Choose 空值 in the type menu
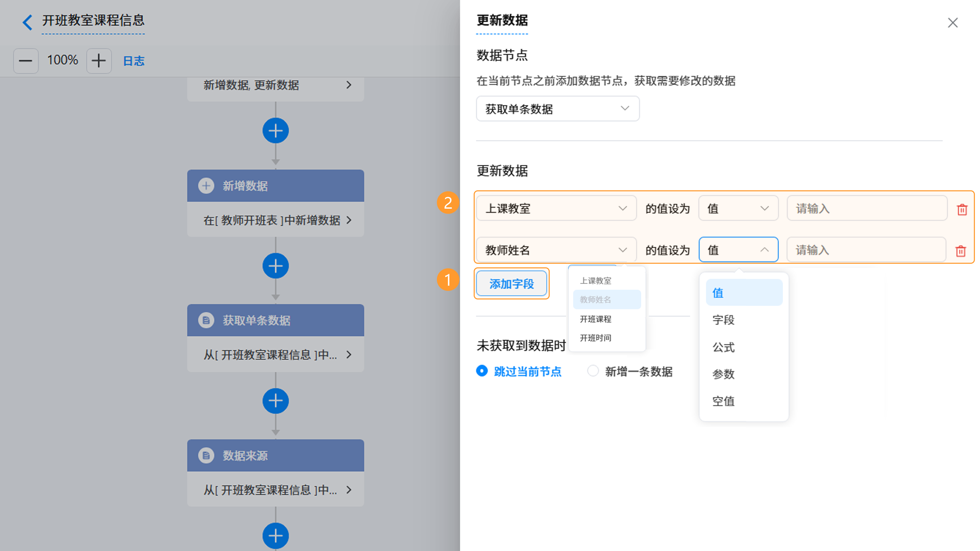The image size is (980, 551). [744, 401]
